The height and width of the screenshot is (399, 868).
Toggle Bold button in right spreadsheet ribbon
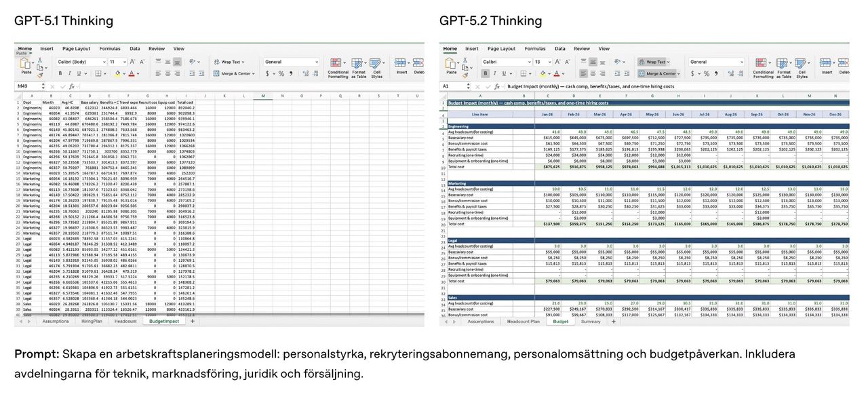[485, 73]
